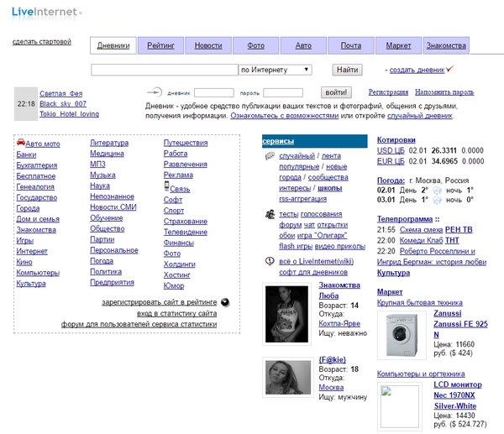Click the mobile phone icon beside Связь

[166, 186]
